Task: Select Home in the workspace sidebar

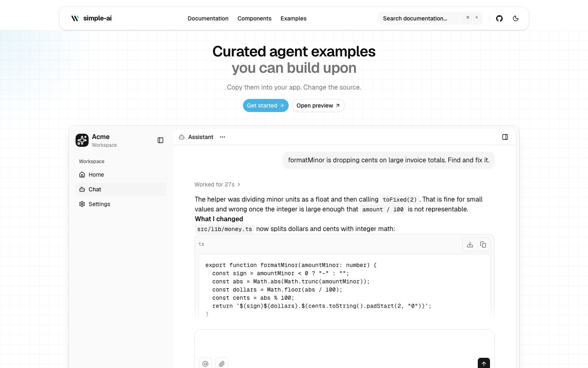Action: coord(121,175)
